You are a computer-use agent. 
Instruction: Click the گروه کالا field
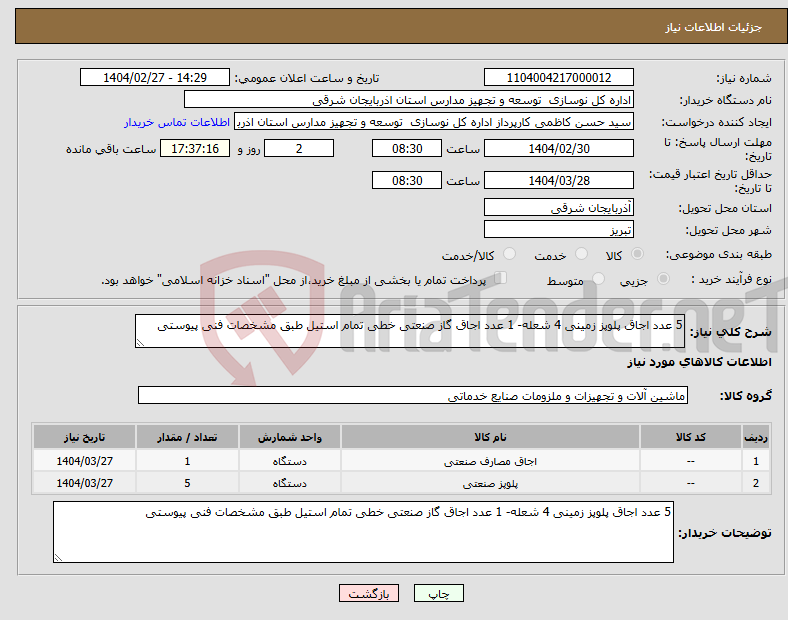413,395
